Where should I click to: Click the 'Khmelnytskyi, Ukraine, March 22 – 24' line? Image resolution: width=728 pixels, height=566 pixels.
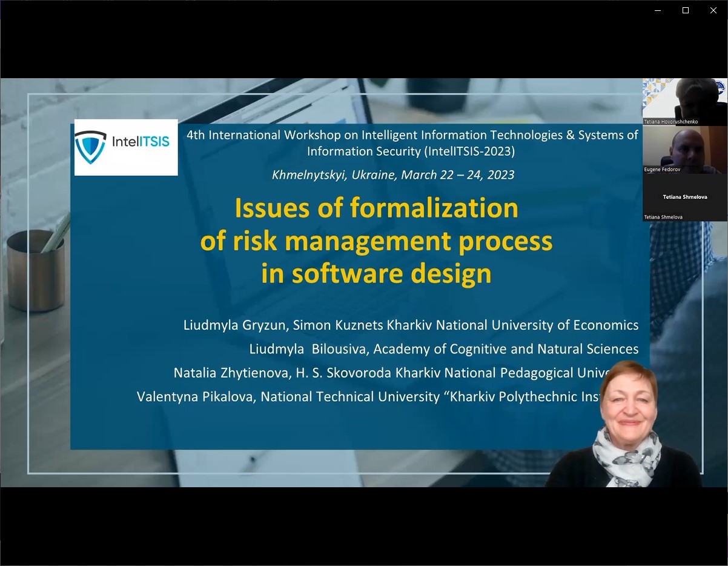393,175
